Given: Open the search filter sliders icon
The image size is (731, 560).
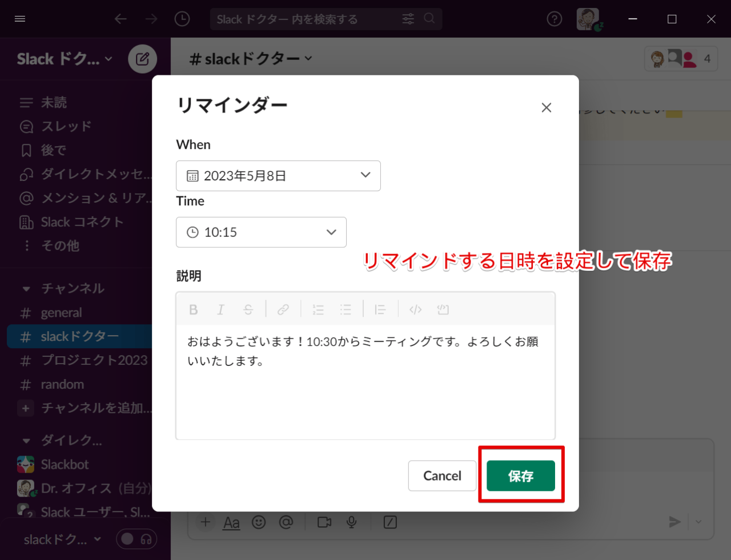Looking at the screenshot, I should [408, 19].
